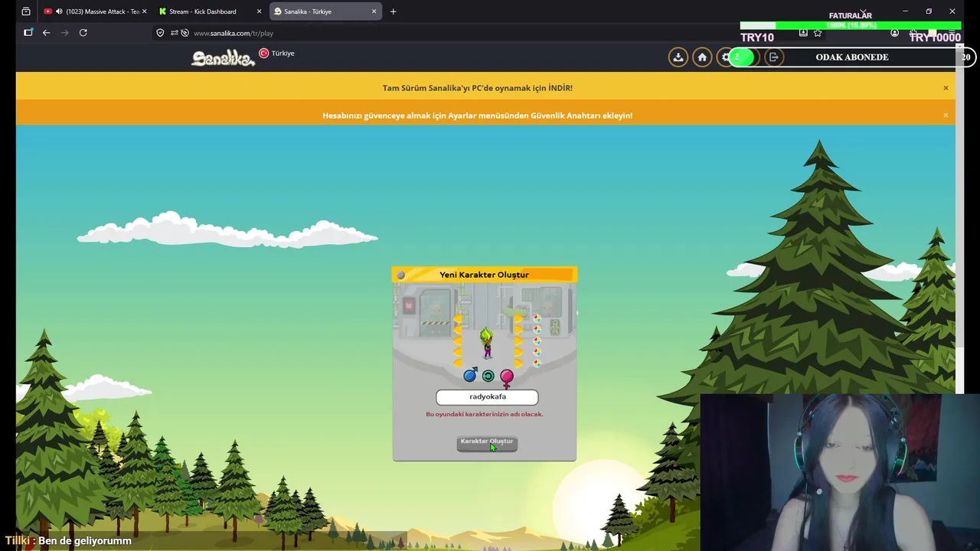Bookmark page with star icon

pyautogui.click(x=818, y=33)
